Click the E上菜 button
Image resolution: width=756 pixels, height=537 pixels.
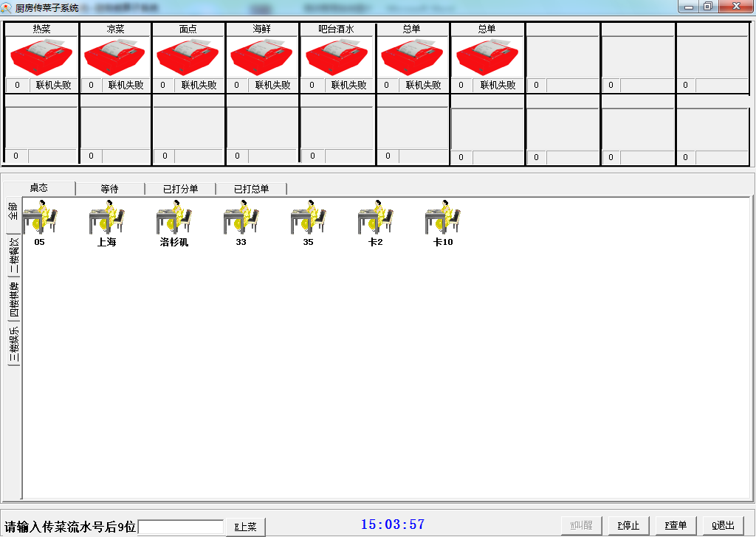[x=245, y=527]
